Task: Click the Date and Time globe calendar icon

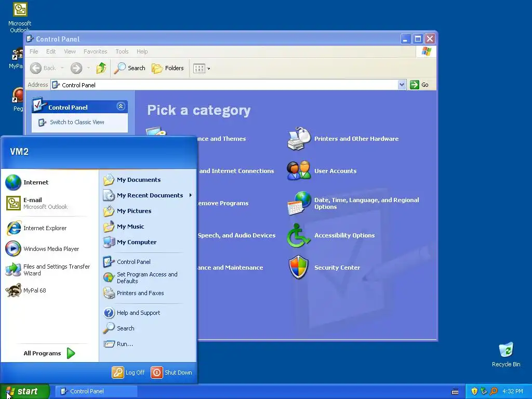Action: (x=299, y=203)
